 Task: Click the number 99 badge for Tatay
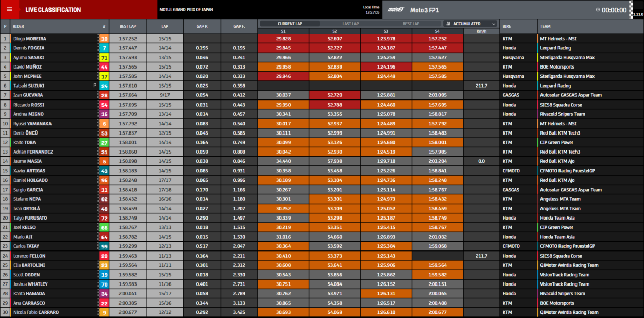click(x=104, y=246)
